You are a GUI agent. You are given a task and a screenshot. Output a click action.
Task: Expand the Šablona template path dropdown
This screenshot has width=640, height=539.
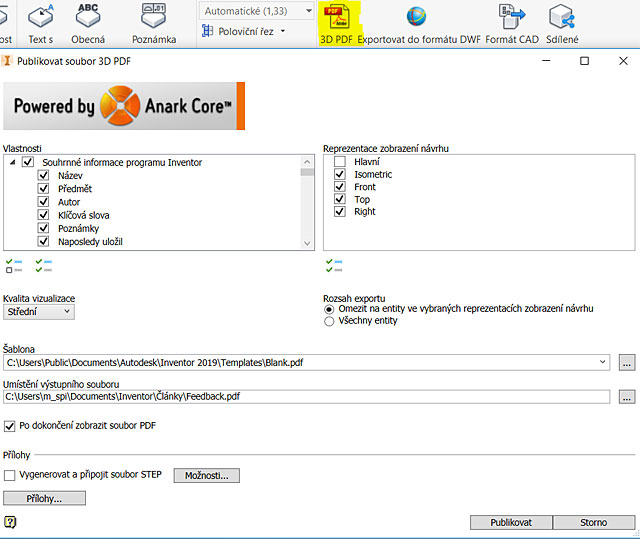[602, 362]
